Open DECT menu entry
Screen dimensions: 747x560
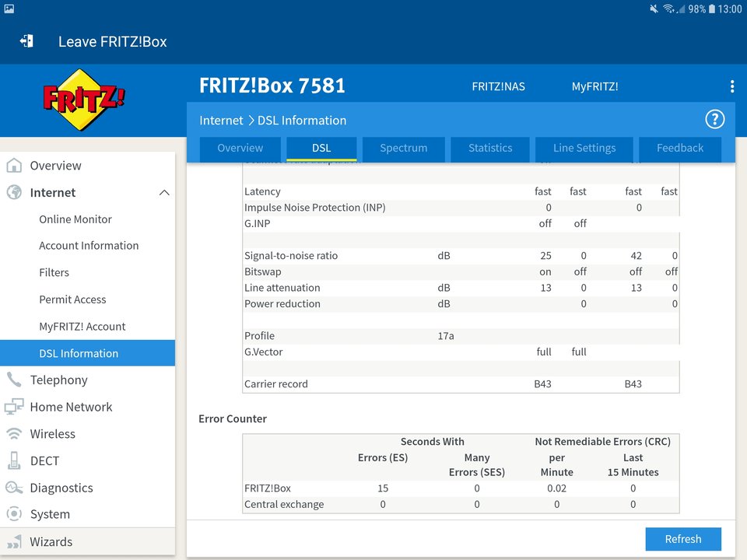coord(44,461)
